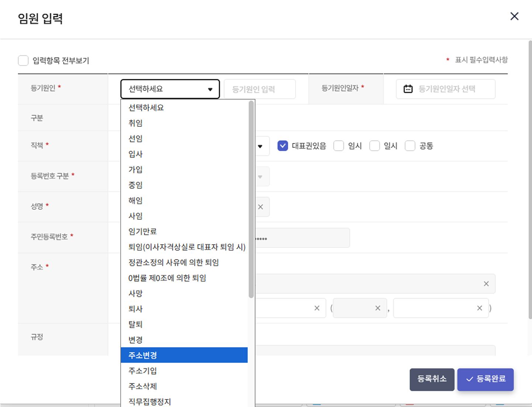
Task: Select 선택하세요 option in the list
Action: click(x=184, y=108)
